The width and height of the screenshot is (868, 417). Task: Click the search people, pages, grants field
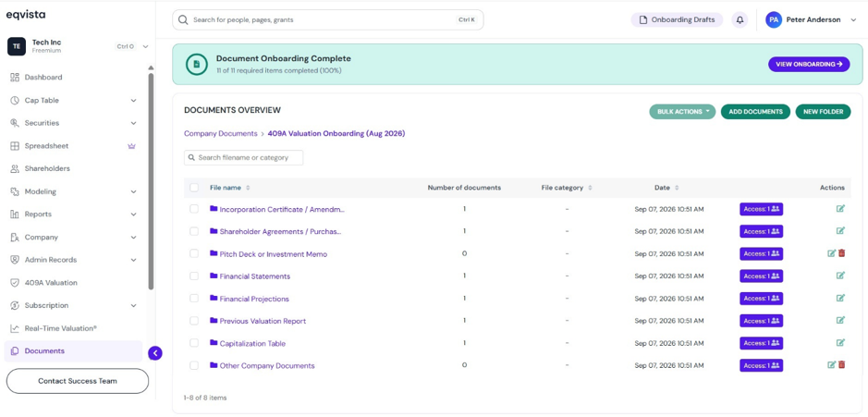[328, 20]
